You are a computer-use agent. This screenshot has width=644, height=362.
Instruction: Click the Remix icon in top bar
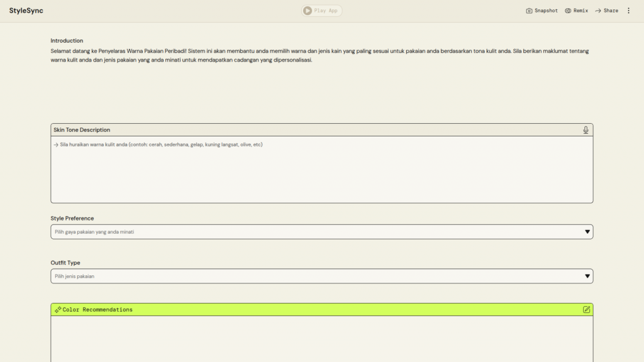pos(568,11)
